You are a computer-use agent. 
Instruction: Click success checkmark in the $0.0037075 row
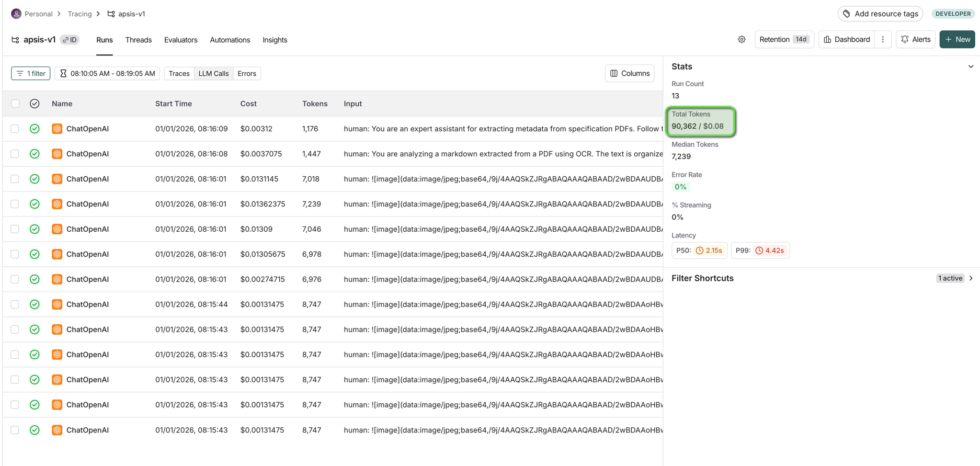pos(35,154)
